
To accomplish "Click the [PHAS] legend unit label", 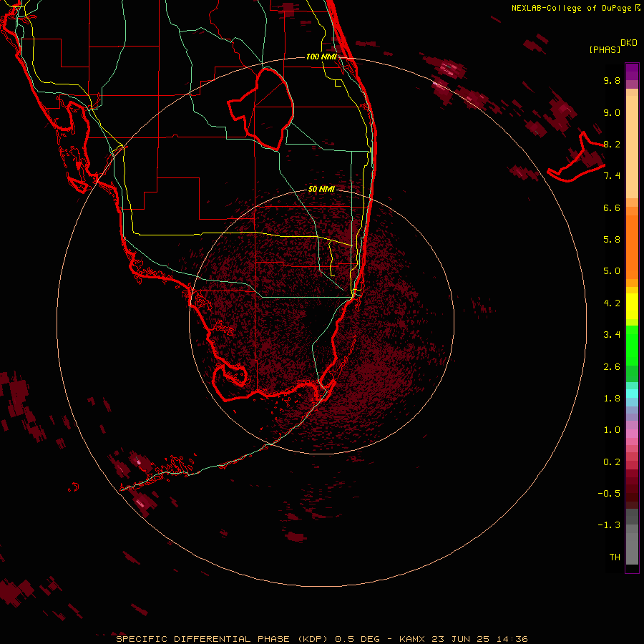I will point(605,49).
